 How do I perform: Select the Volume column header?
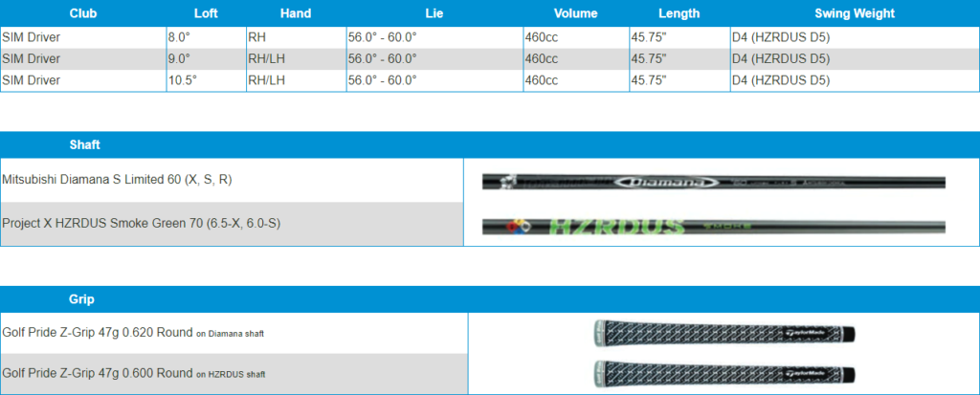click(574, 13)
